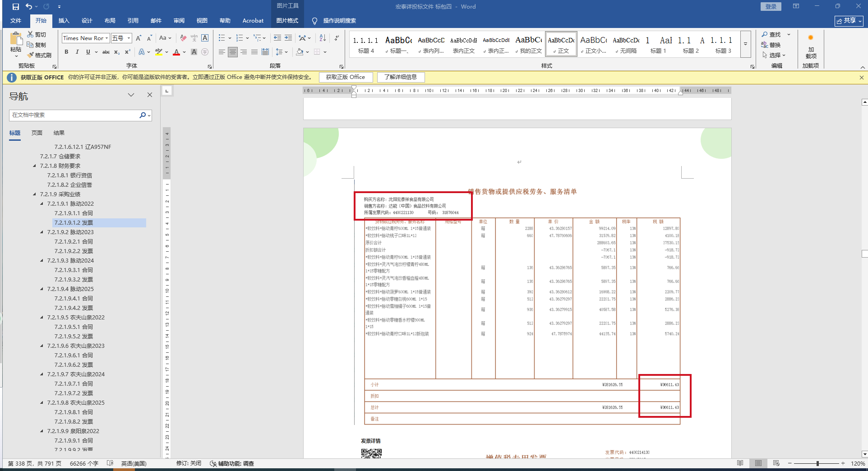Click the increase indent icon
The height and width of the screenshot is (471, 868).
[x=288, y=38]
